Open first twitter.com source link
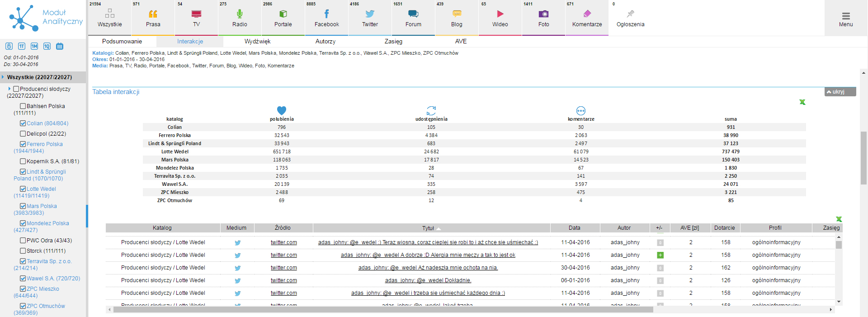The width and height of the screenshot is (868, 317). pyautogui.click(x=284, y=242)
